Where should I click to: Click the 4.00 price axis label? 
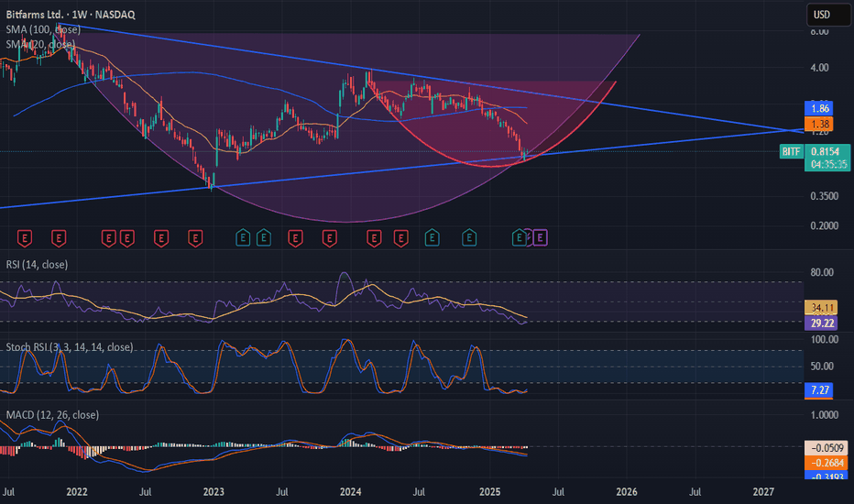(820, 68)
